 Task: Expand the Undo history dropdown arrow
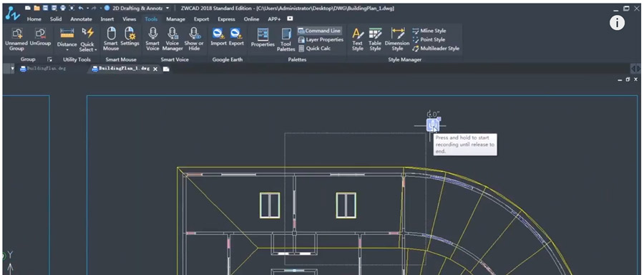coord(87,8)
